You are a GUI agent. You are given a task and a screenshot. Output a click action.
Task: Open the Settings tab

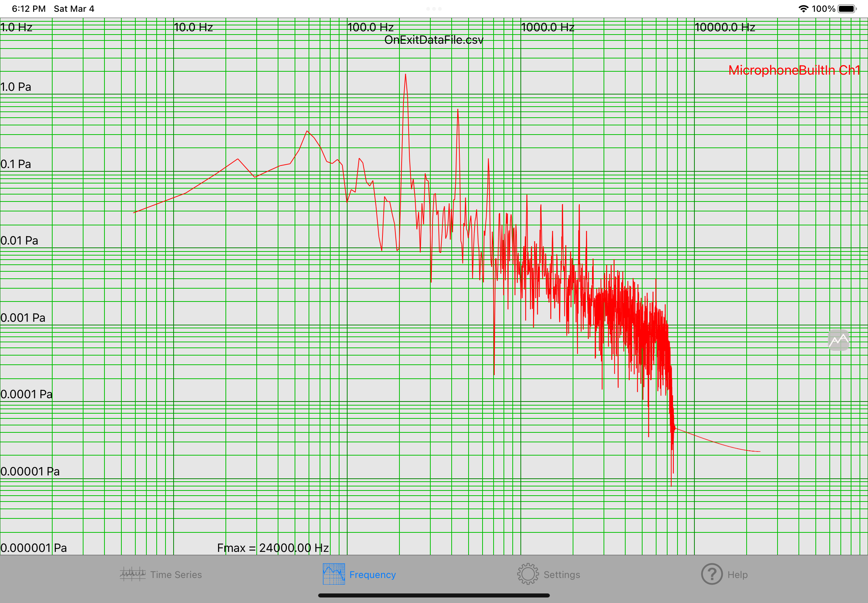548,574
